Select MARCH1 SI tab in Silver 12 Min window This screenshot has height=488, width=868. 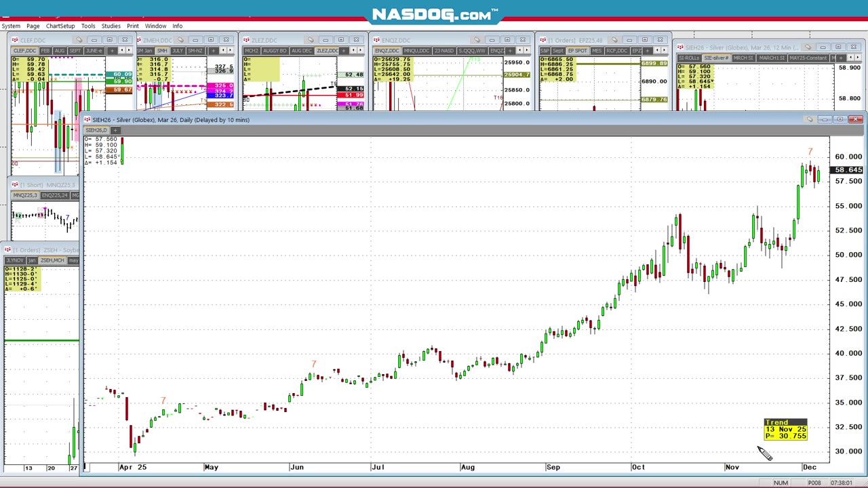pyautogui.click(x=773, y=58)
